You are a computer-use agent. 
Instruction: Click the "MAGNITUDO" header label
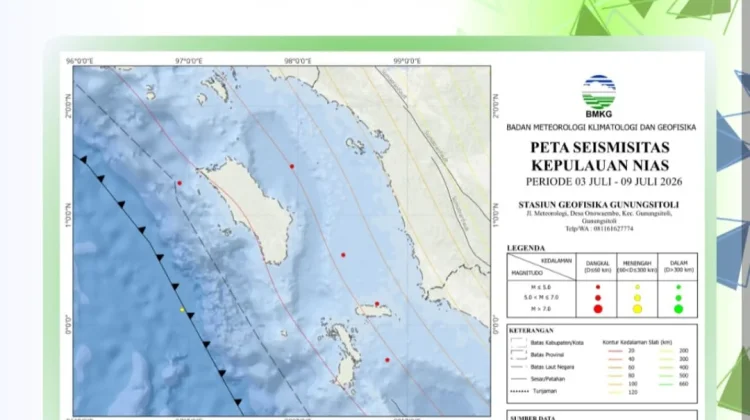tap(527, 273)
